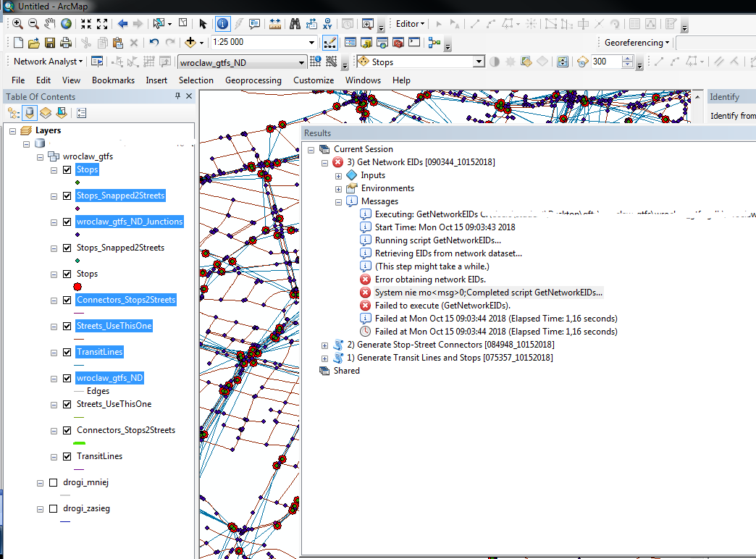Image resolution: width=756 pixels, height=559 pixels.
Task: Activate the Pan hand tool
Action: [50, 24]
